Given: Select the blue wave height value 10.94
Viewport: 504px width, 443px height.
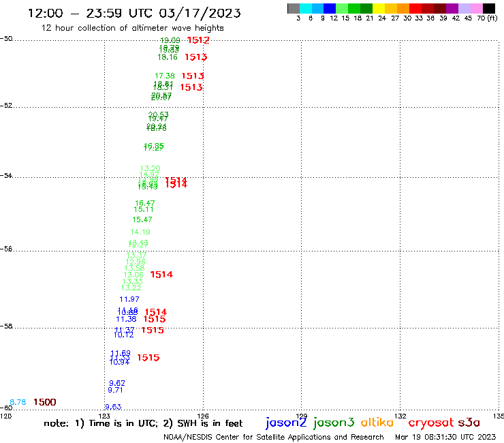Looking at the screenshot, I should [x=119, y=363].
